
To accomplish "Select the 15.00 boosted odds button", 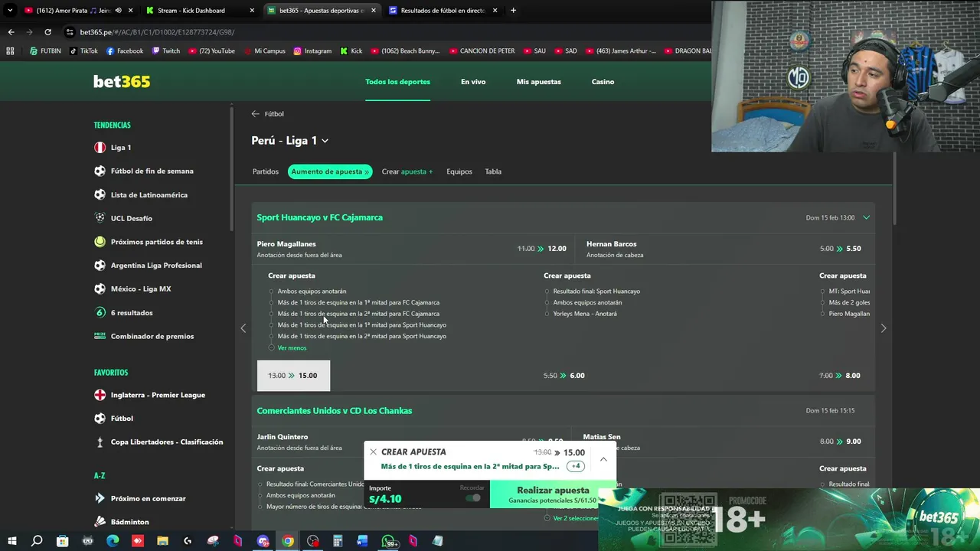I will (x=293, y=376).
